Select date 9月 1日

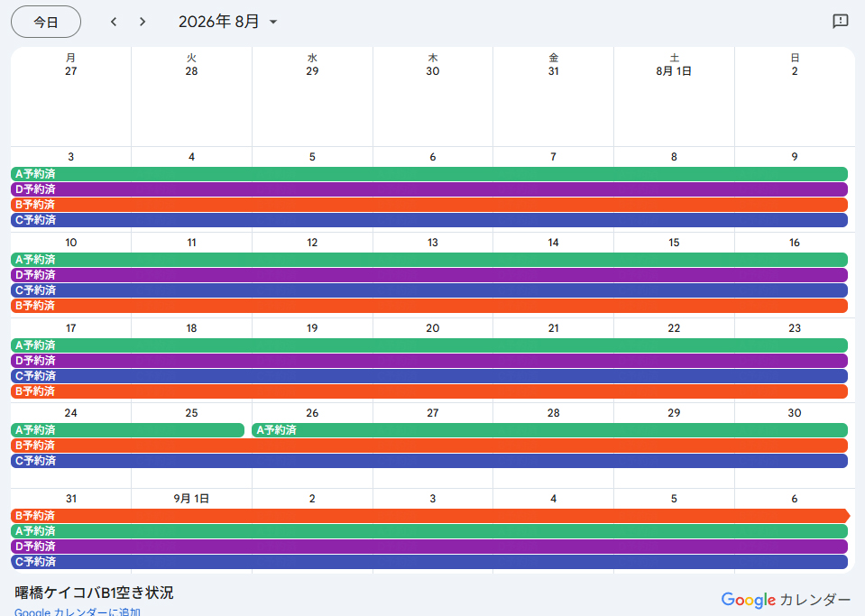[x=191, y=499]
